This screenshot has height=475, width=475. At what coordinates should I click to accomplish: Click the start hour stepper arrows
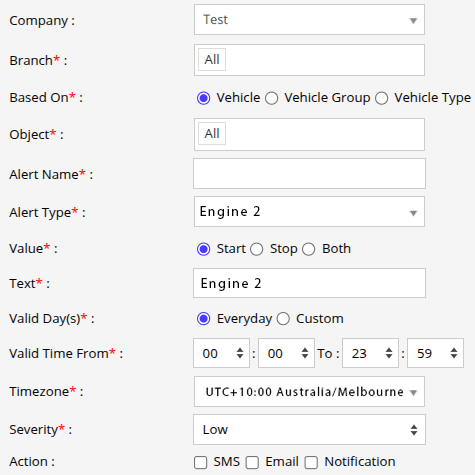pyautogui.click(x=240, y=353)
